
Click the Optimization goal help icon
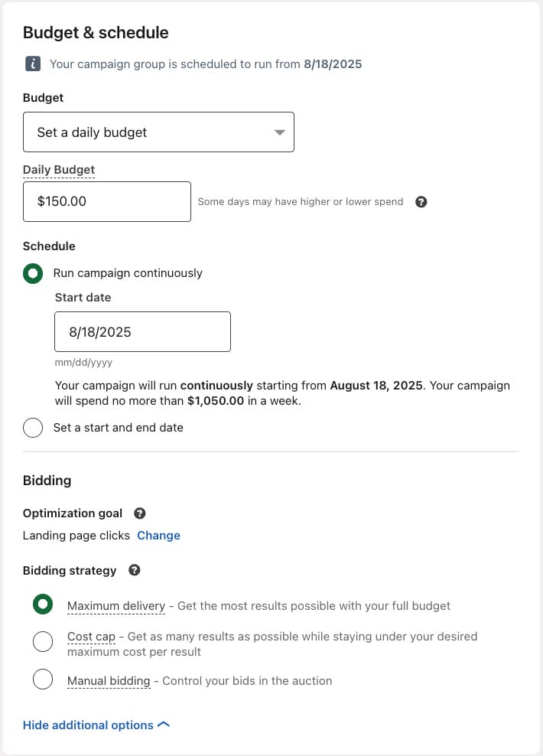[140, 513]
